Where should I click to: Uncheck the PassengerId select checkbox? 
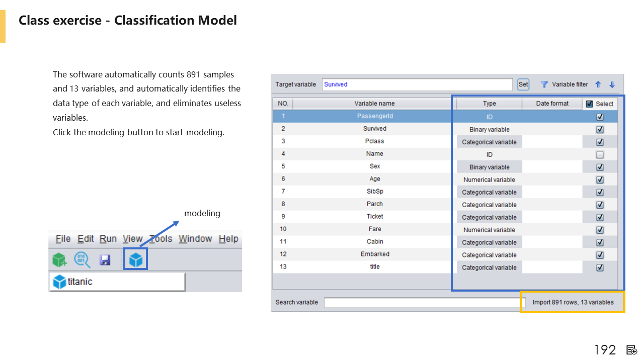tap(600, 117)
